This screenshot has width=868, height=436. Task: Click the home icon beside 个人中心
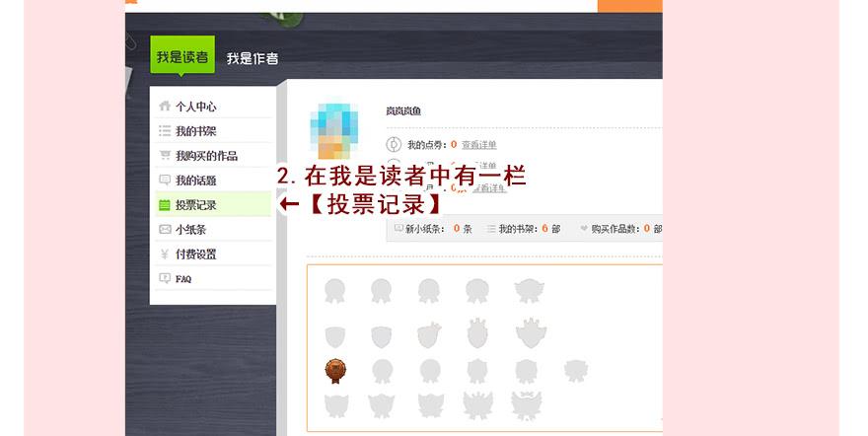[x=165, y=107]
